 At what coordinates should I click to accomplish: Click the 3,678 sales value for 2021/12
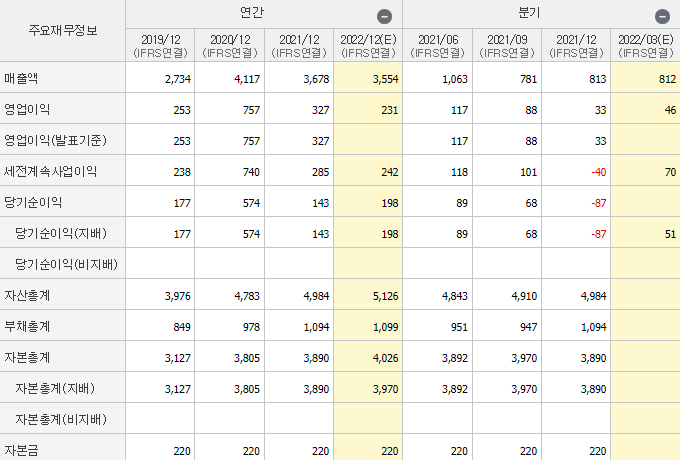tap(316, 79)
